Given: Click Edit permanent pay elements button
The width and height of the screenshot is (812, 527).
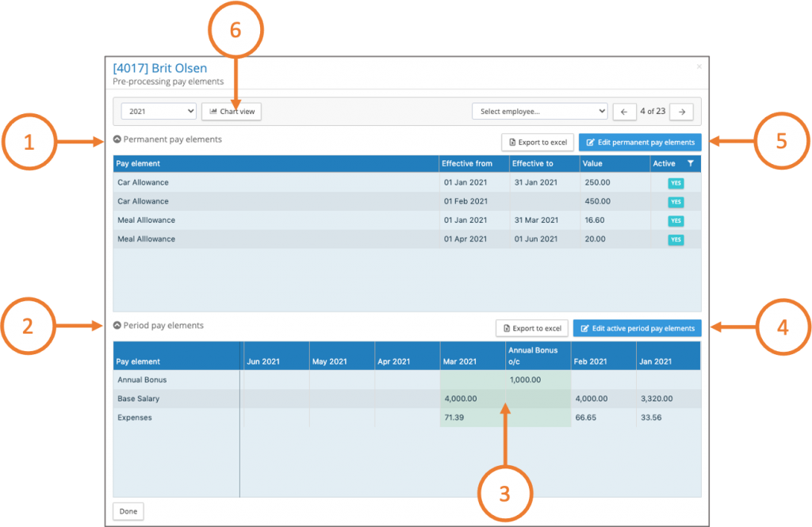Looking at the screenshot, I should coord(639,143).
